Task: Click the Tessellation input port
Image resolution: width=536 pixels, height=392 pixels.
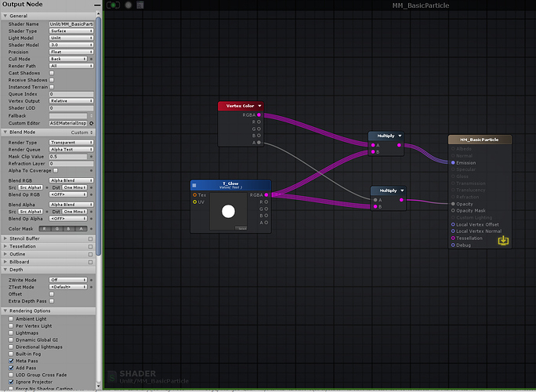Action: click(453, 238)
